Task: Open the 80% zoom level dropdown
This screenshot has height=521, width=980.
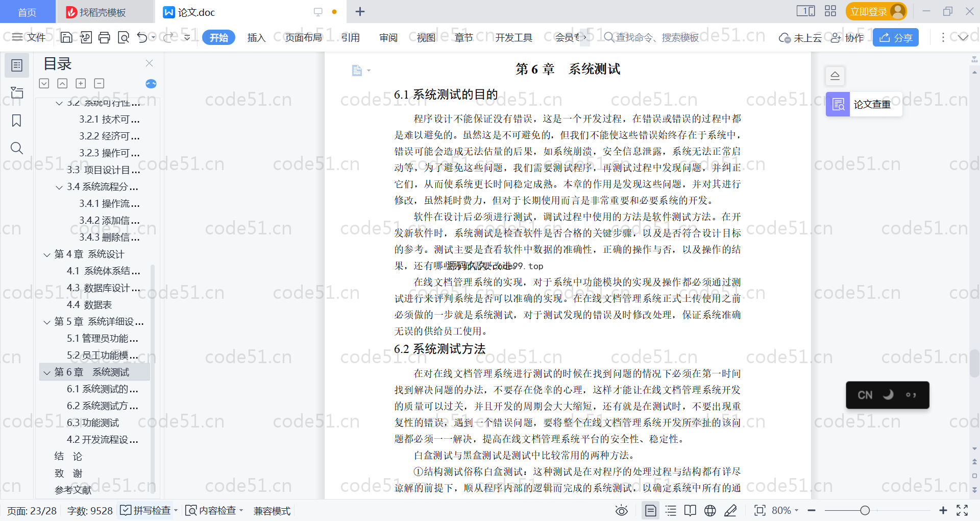Action: tap(785, 510)
